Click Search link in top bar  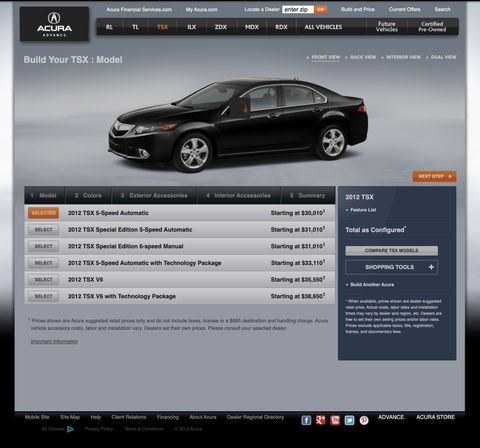pos(442,9)
